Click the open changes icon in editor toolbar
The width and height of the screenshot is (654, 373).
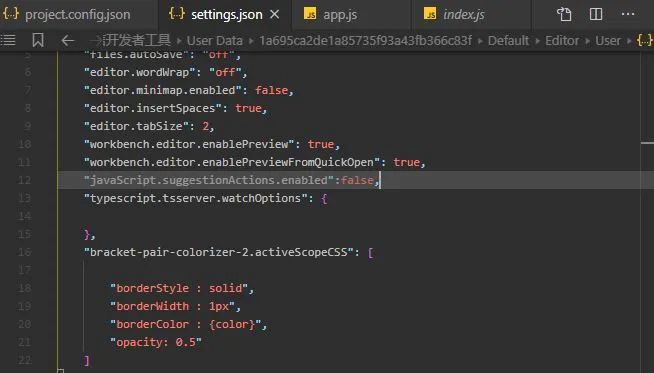click(x=564, y=15)
